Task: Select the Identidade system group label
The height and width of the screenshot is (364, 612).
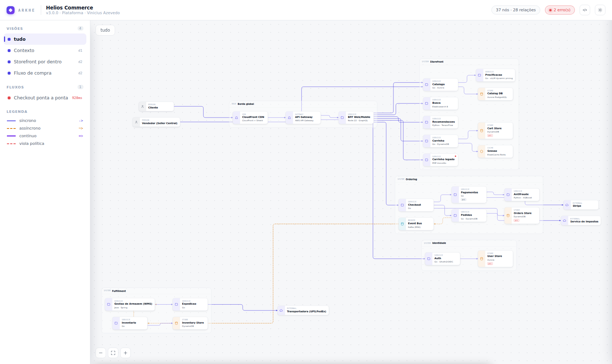Action: point(439,243)
